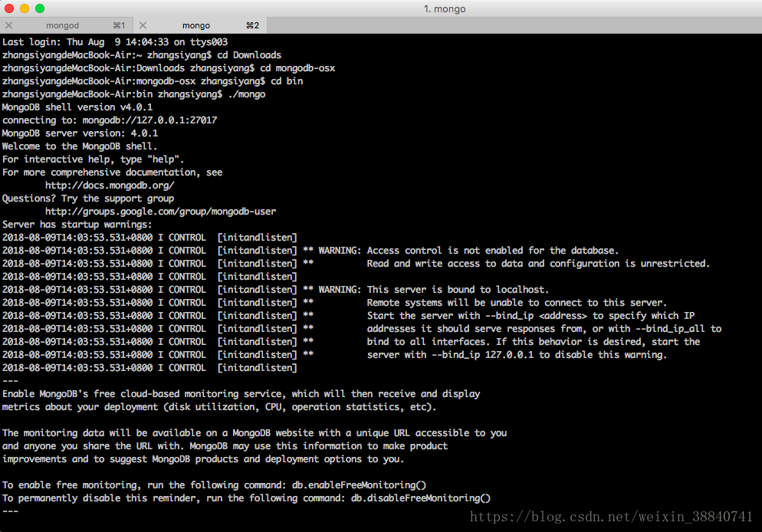The height and width of the screenshot is (532, 762).
Task: Click 'Start the server with --bind_ip <address>' line
Action: [530, 316]
